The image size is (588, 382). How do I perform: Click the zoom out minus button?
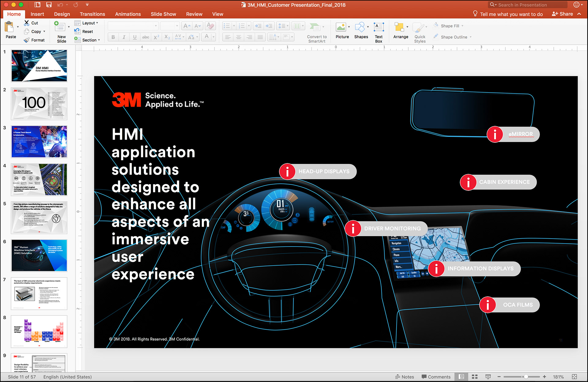(499, 376)
